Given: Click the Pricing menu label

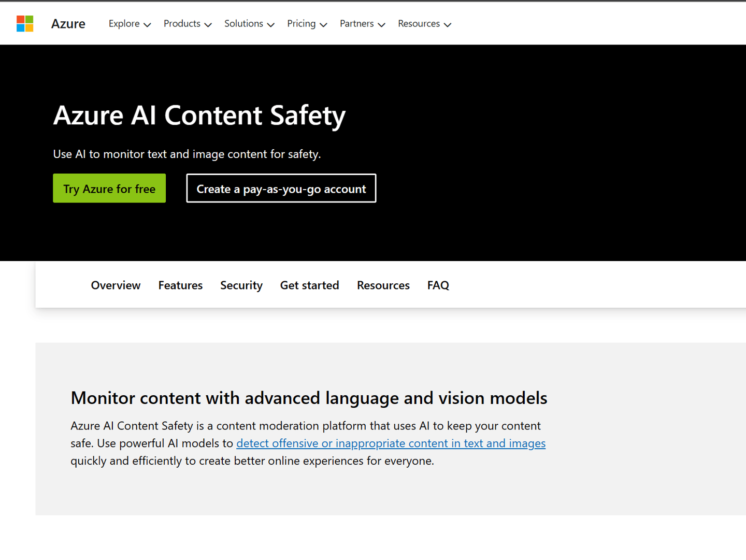Looking at the screenshot, I should (x=301, y=24).
